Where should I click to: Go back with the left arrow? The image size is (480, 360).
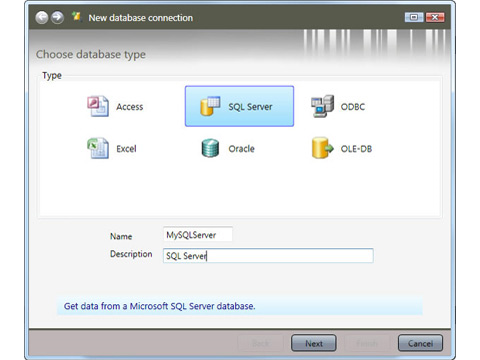click(42, 17)
